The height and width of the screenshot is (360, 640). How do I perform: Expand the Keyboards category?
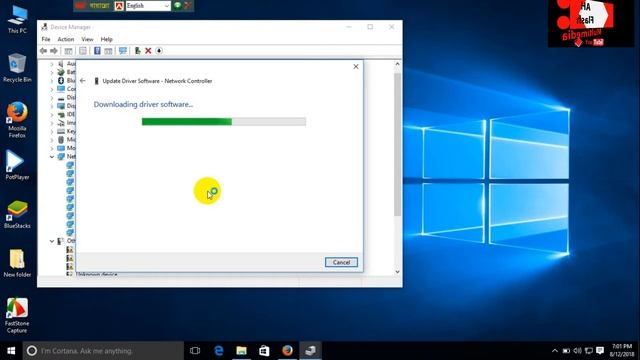coord(52,131)
